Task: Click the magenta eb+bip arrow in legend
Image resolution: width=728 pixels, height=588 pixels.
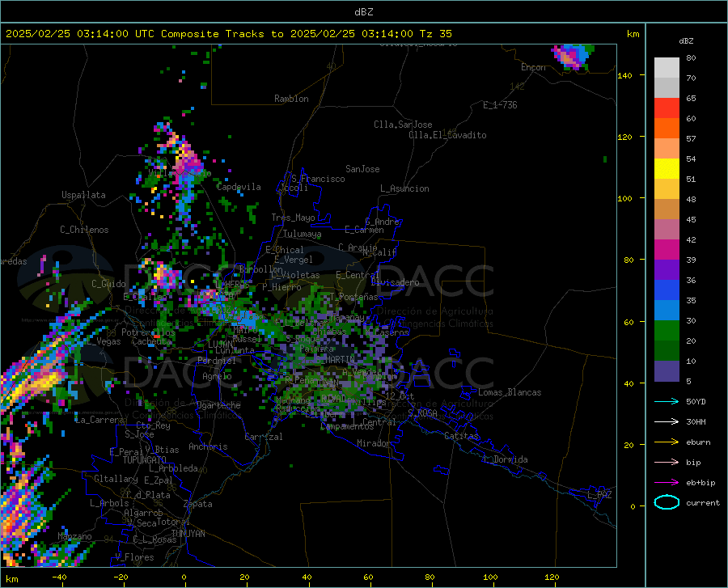Action: point(667,483)
